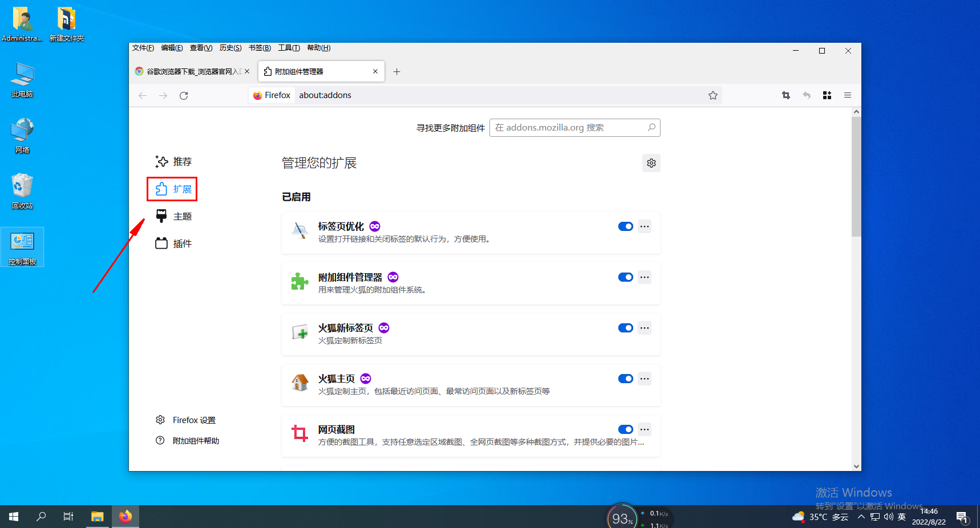Open the Firefox hamburger menu
The image size is (980, 528).
pos(848,95)
